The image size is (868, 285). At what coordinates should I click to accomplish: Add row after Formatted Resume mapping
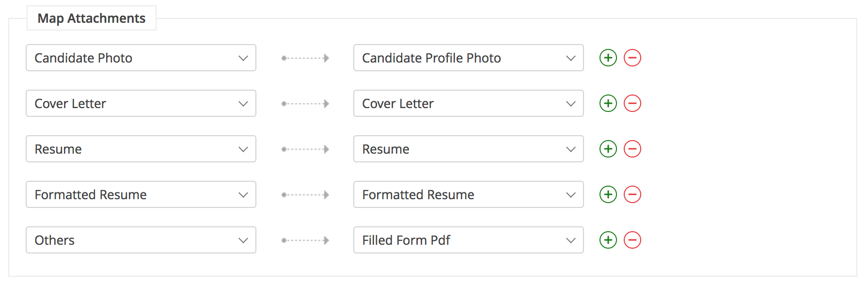(x=608, y=194)
